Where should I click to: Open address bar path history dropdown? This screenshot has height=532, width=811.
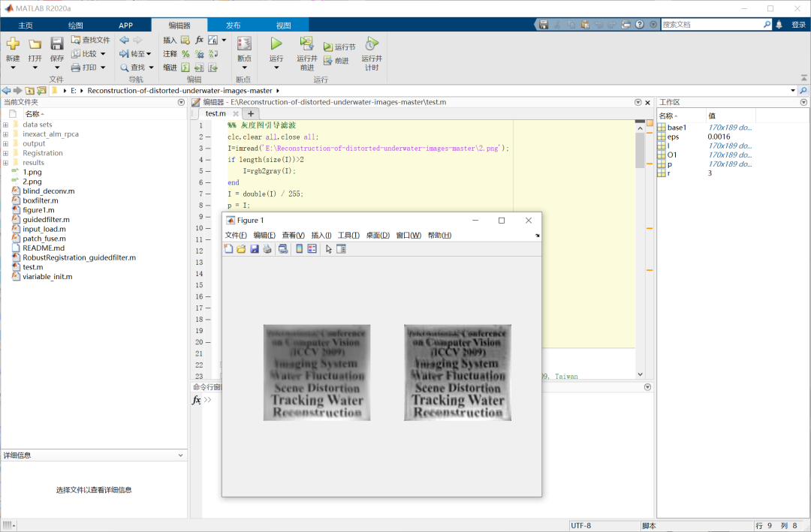(793, 91)
